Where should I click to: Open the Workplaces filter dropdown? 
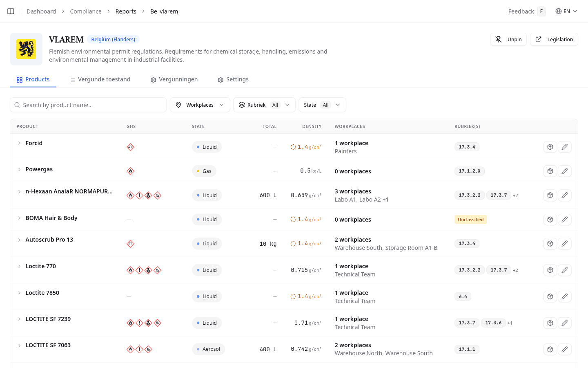tap(200, 105)
